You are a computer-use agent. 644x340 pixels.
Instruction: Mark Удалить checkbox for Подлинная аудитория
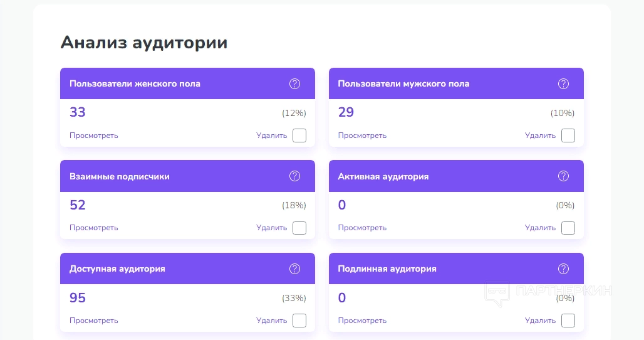(568, 321)
